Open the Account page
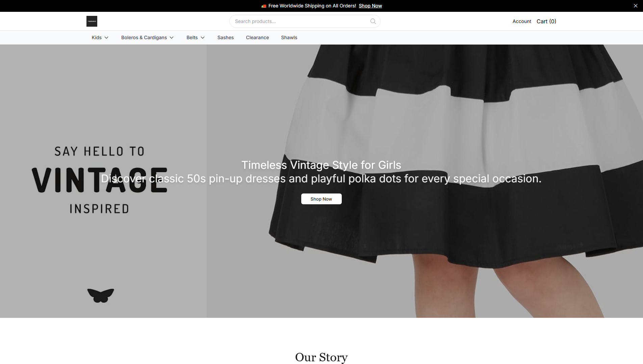 [522, 21]
